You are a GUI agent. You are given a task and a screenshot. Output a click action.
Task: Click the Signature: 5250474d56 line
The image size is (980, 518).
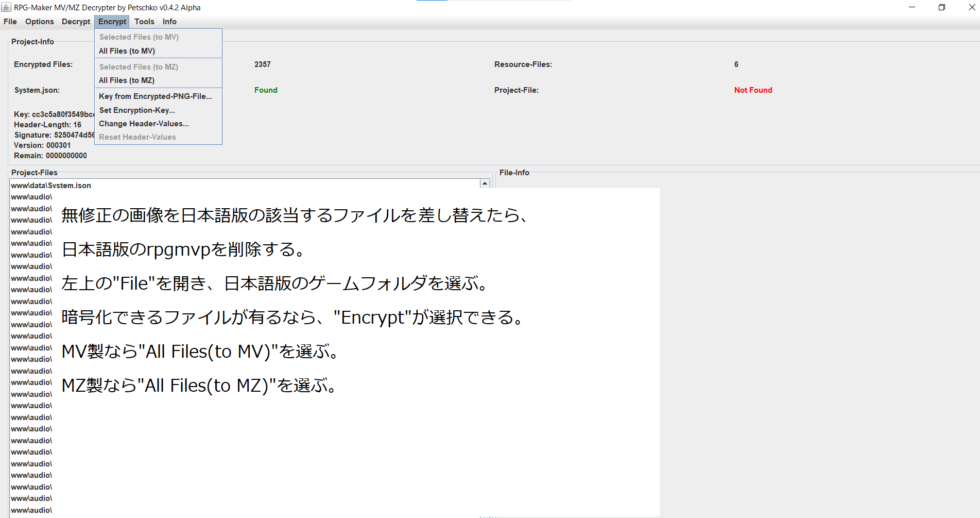click(54, 135)
